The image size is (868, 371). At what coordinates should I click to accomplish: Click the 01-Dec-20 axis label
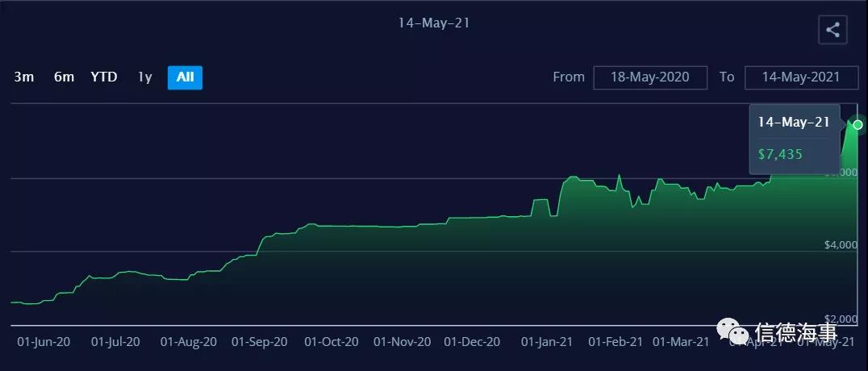[472, 342]
